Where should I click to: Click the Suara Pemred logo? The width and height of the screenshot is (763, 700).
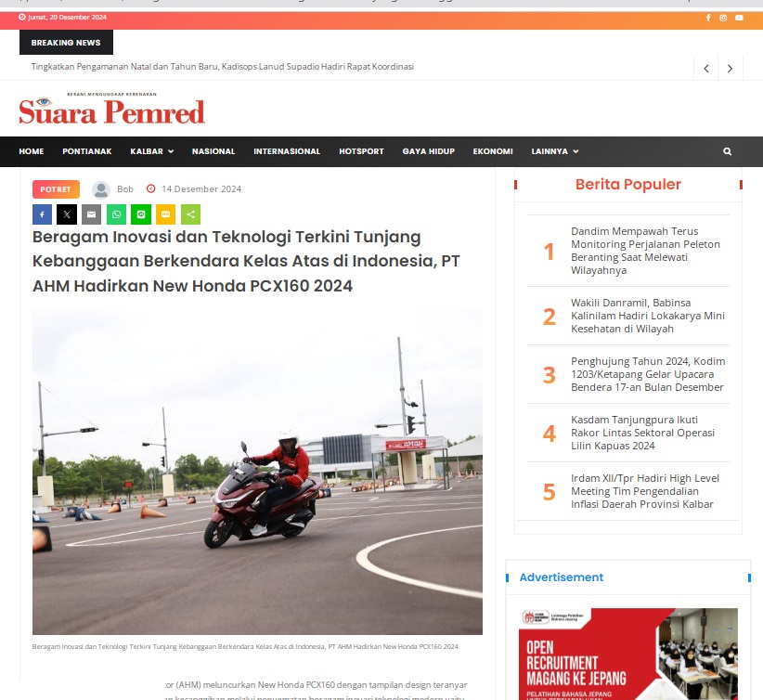(112, 109)
